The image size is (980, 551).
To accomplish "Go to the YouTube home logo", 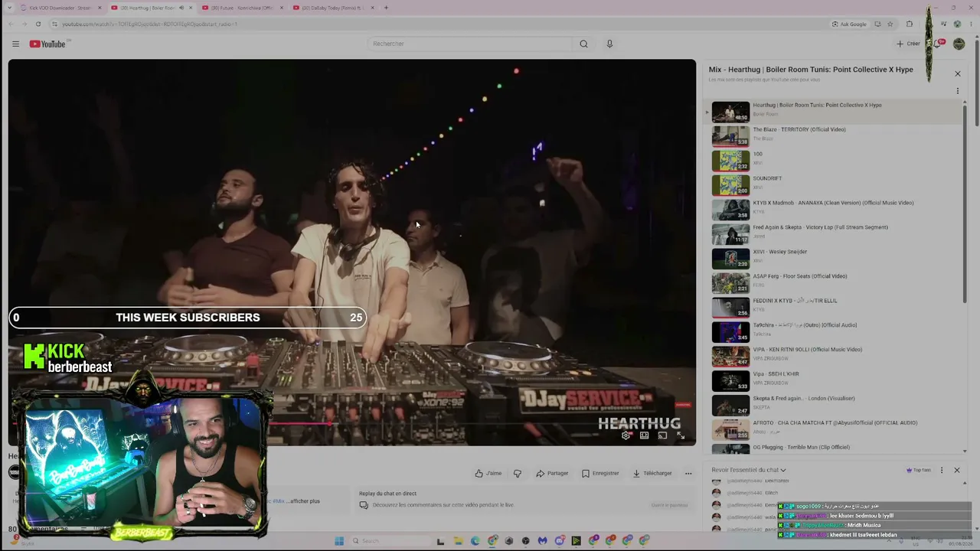I will tap(47, 44).
